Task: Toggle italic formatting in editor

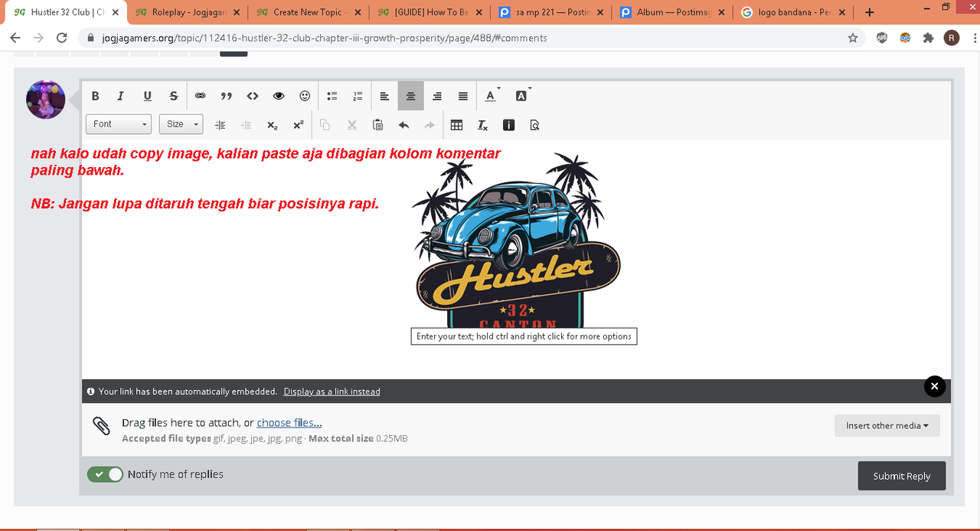Action: pos(121,96)
